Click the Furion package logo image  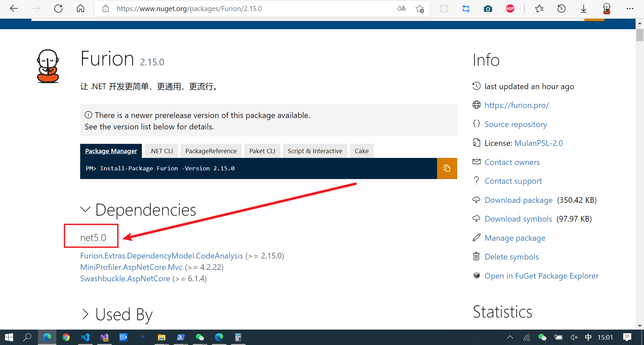point(48,66)
